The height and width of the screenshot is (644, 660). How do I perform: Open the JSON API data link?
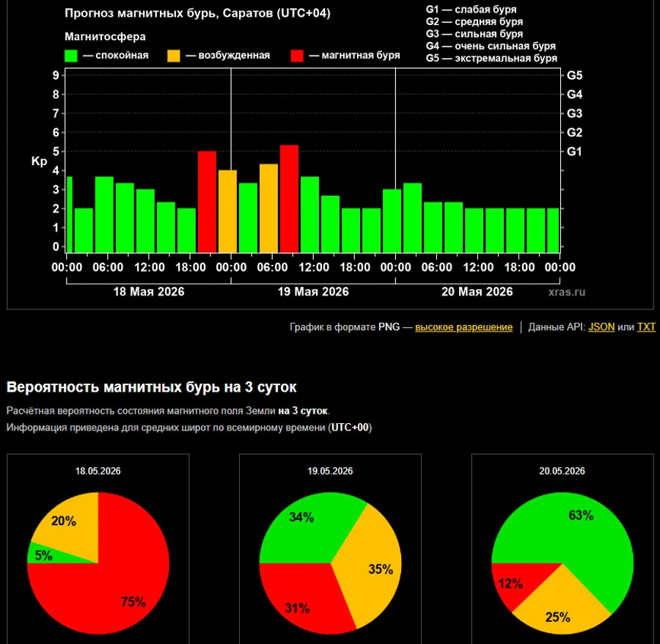pos(601,327)
